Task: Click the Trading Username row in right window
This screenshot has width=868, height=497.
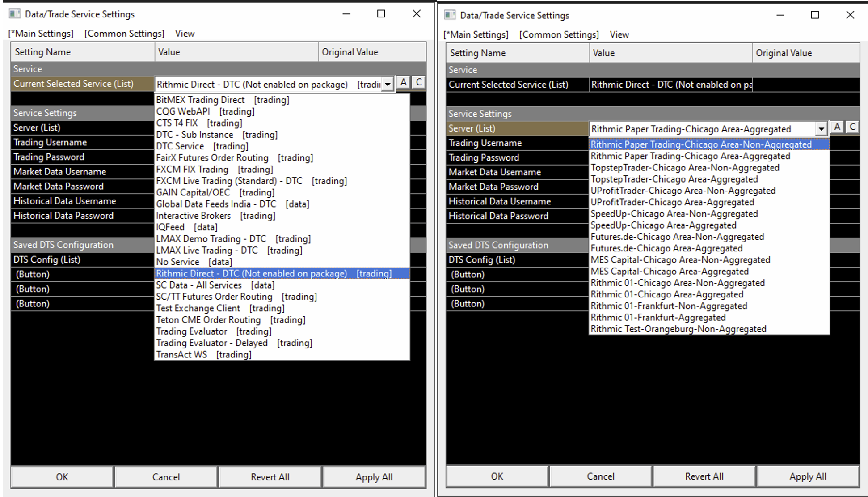Action: [485, 143]
